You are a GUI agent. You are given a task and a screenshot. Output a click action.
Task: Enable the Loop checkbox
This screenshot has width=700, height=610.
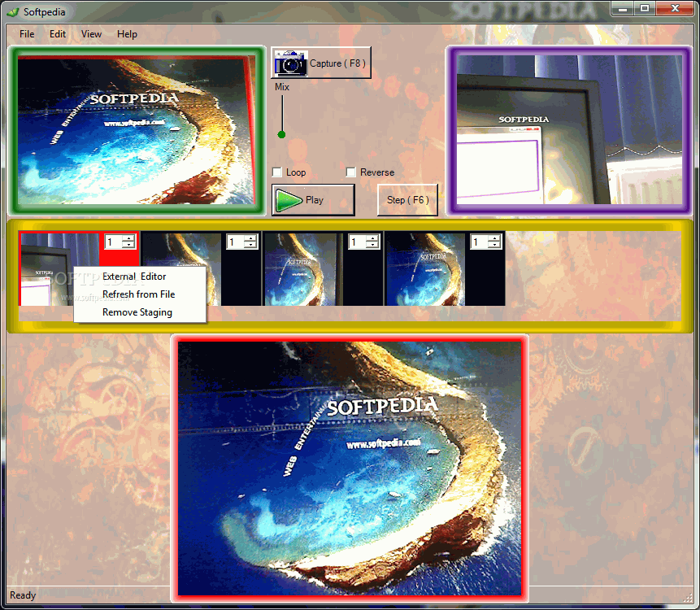(277, 172)
